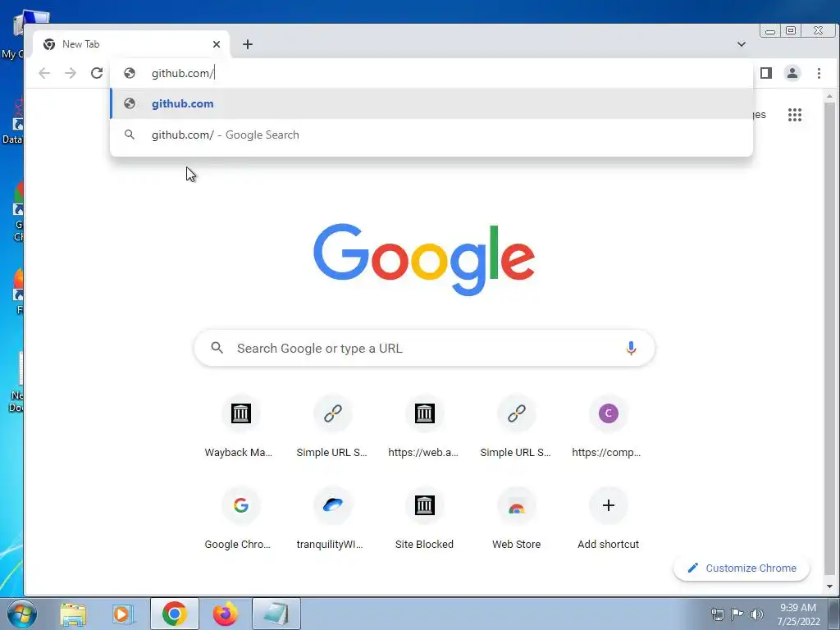Open the Windows Start menu

22,614
